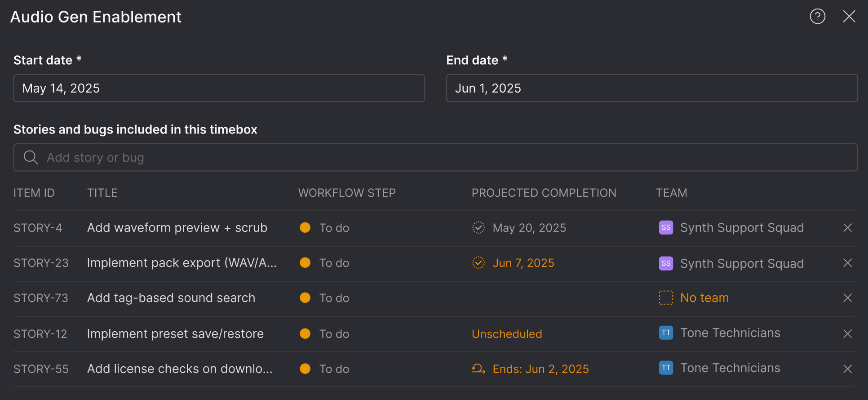The height and width of the screenshot is (400, 868).
Task: Open the help question mark icon
Action: [817, 17]
